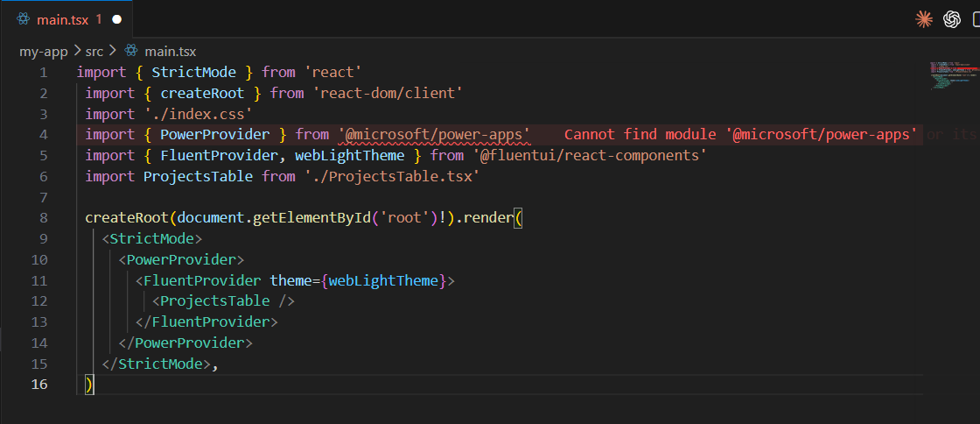The image size is (980, 424).
Task: Click closing </StrictMode> tag on line 15
Action: 157,364
